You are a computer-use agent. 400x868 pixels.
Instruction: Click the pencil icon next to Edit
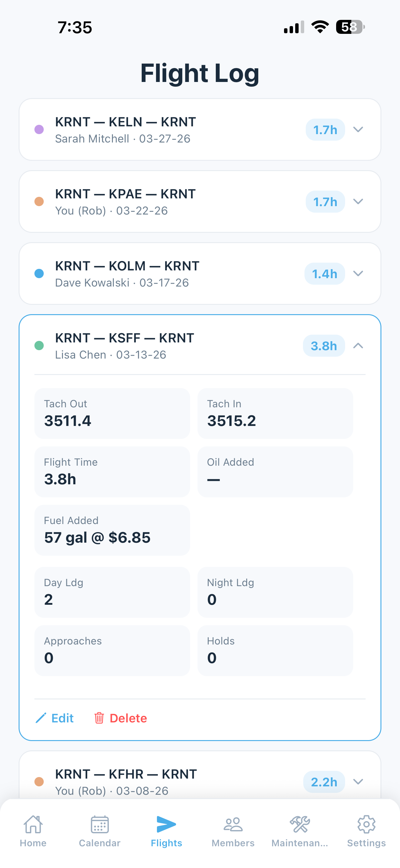coord(40,718)
